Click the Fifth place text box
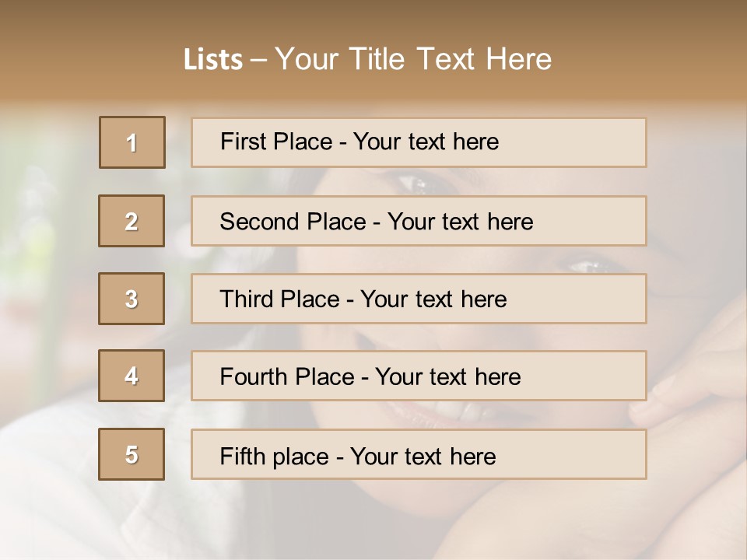The height and width of the screenshot is (560, 747). point(419,454)
